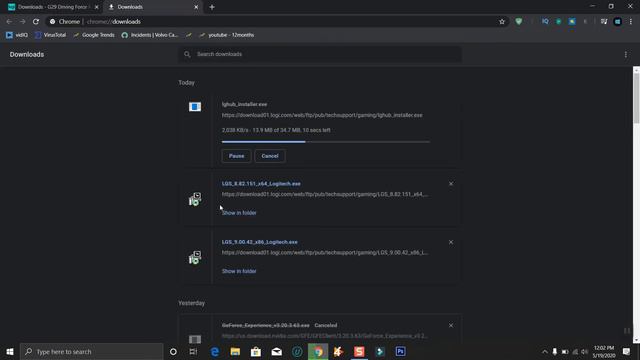Screen dimensions: 640x360
Task: Click the search magnifier icon
Action: 187,54
